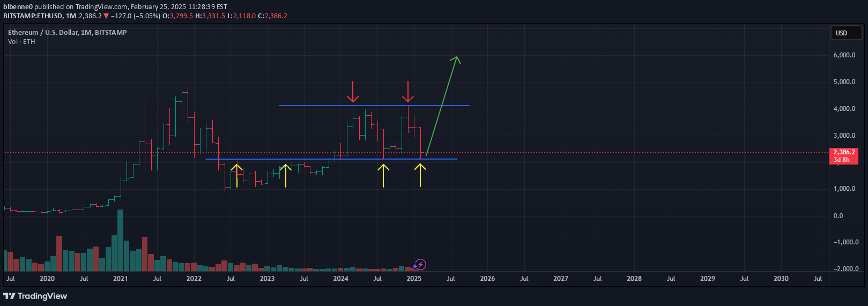Click the red down triangle in header
The height and width of the screenshot is (306, 868).
point(106,16)
